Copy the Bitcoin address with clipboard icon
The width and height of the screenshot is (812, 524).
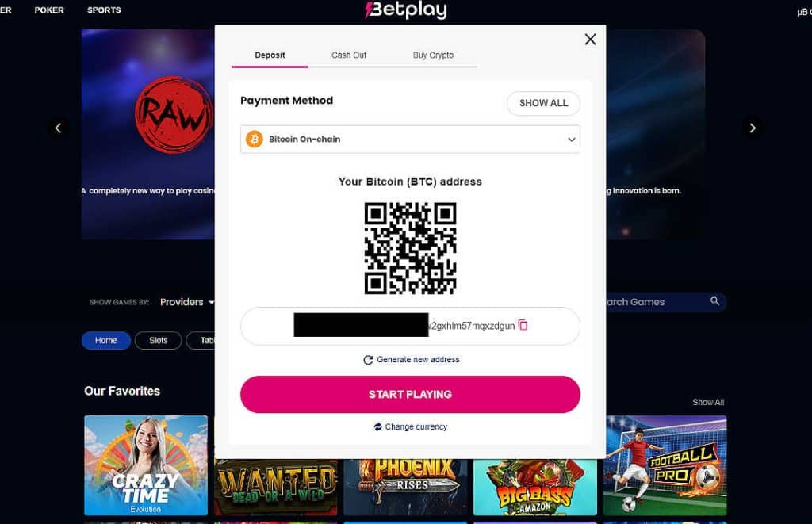[523, 325]
